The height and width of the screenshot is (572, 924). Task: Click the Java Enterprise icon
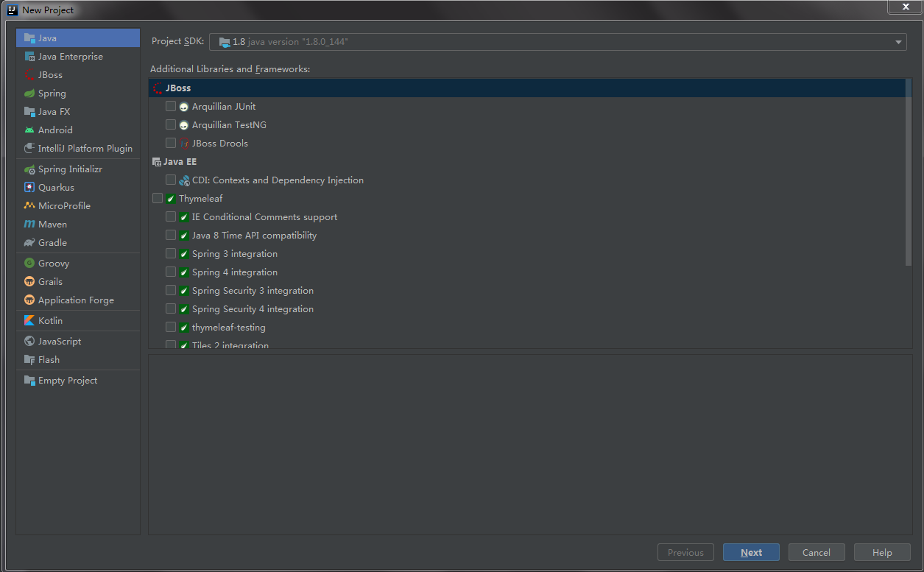(x=29, y=56)
